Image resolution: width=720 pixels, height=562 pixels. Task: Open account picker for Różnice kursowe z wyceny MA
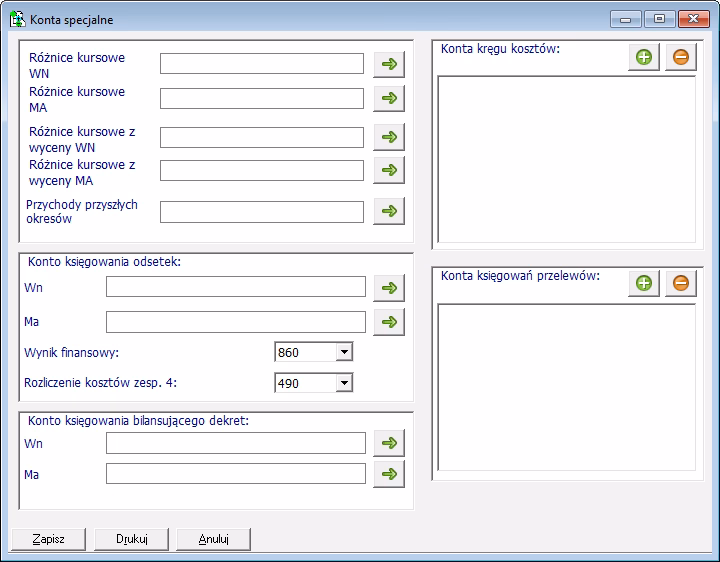tap(389, 170)
